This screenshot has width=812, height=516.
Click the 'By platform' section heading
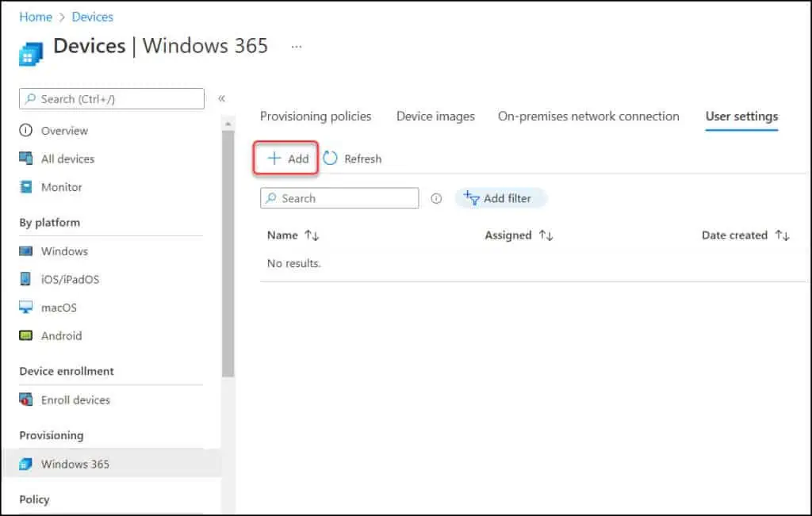[x=50, y=223]
